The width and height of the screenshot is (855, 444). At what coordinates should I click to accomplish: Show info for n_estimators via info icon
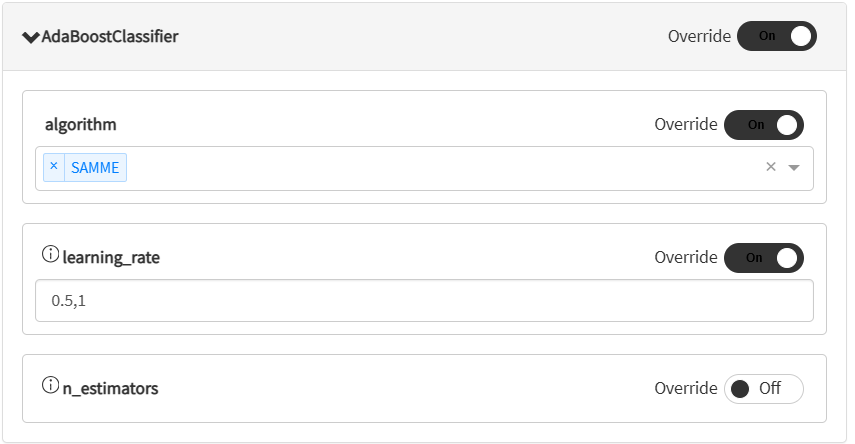[x=50, y=386]
